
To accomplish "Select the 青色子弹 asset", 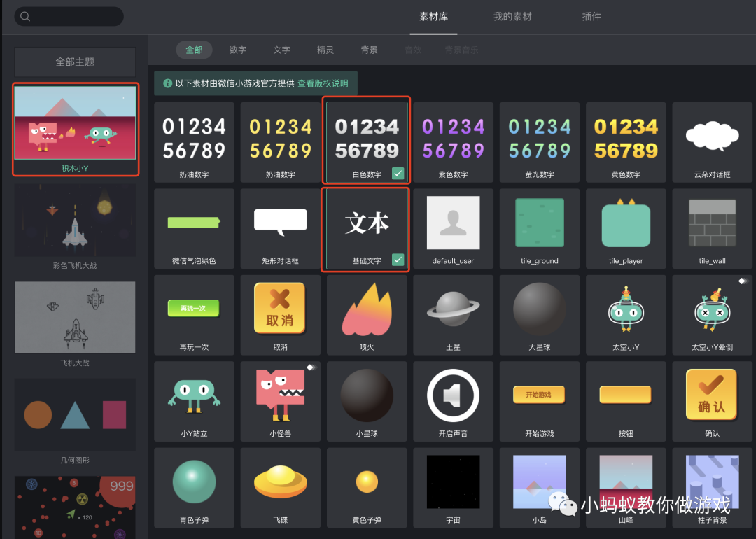I will [x=195, y=487].
